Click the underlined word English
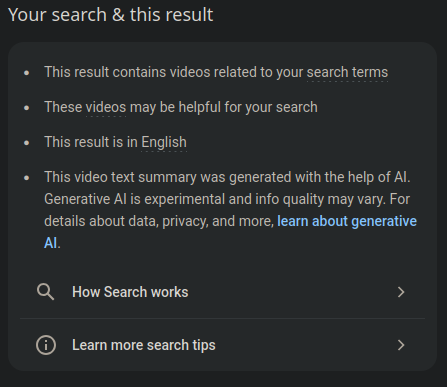This screenshot has width=447, height=387. point(164,142)
